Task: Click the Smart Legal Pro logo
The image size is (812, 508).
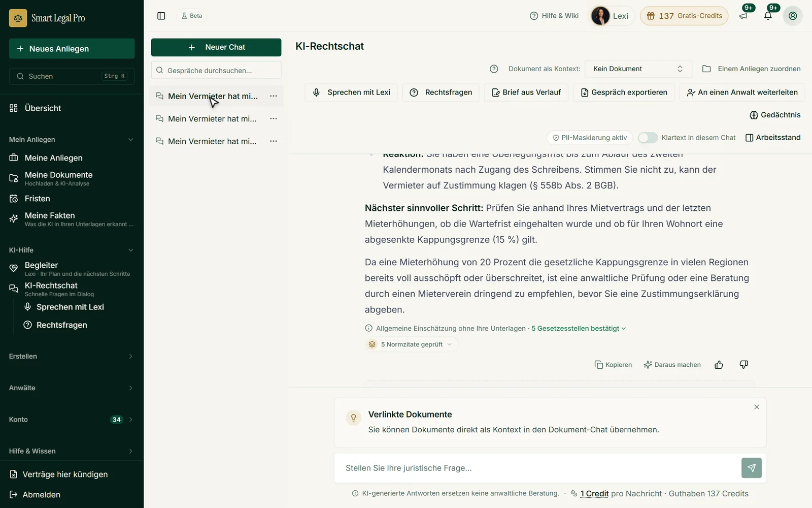Action: pyautogui.click(x=47, y=18)
